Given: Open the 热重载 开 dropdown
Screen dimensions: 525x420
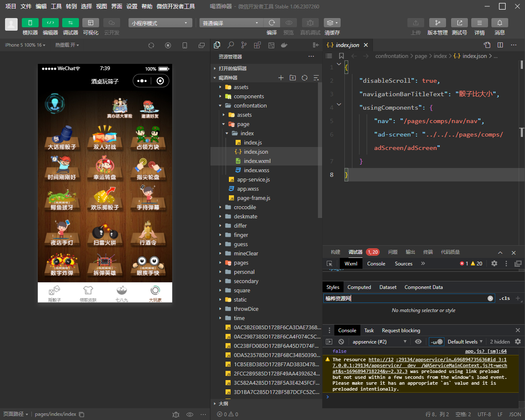Looking at the screenshot, I should 67,45.
